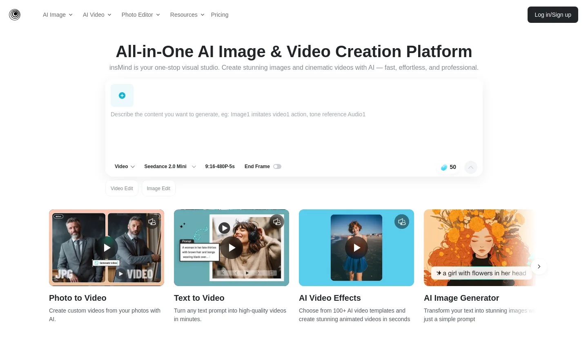Open the Seedance 2.0 Mini model selector

pos(170,166)
